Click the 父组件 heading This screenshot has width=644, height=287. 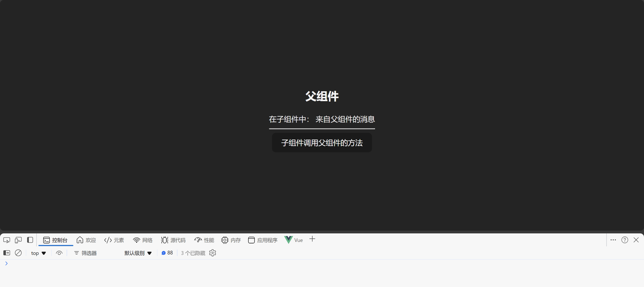tap(322, 96)
